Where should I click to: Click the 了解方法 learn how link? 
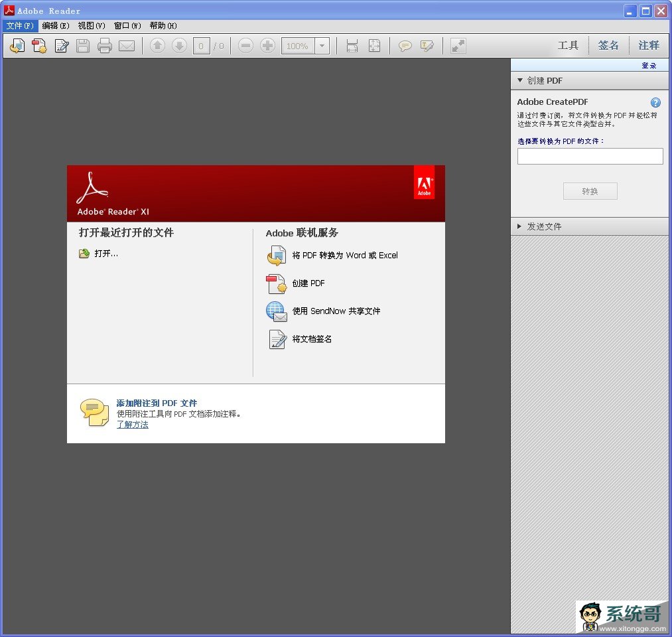coord(133,425)
